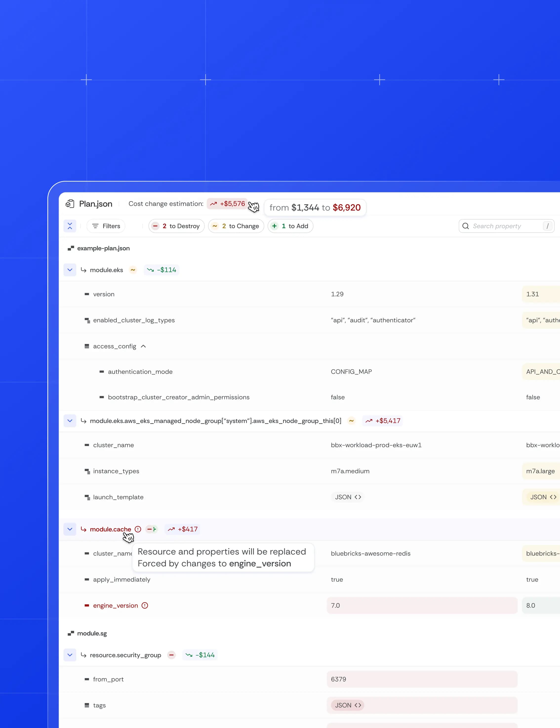The width and height of the screenshot is (560, 728).
Task: Collapse the access_config section
Action: point(143,346)
